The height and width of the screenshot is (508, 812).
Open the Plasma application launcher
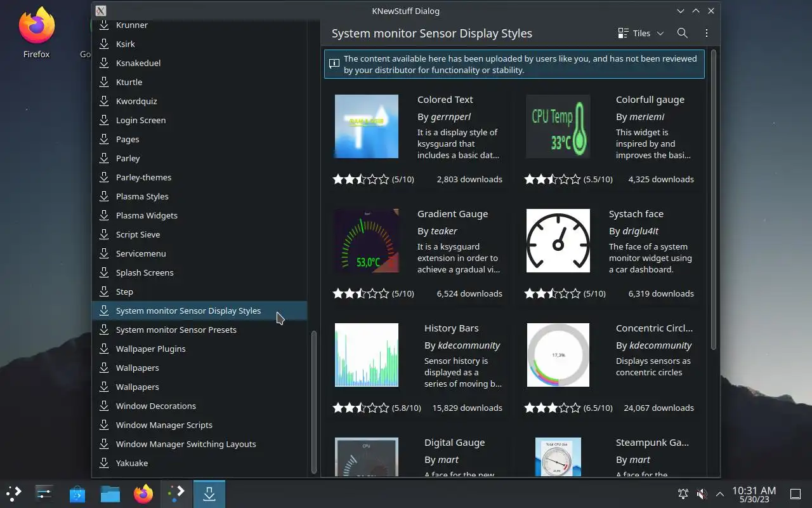(14, 493)
